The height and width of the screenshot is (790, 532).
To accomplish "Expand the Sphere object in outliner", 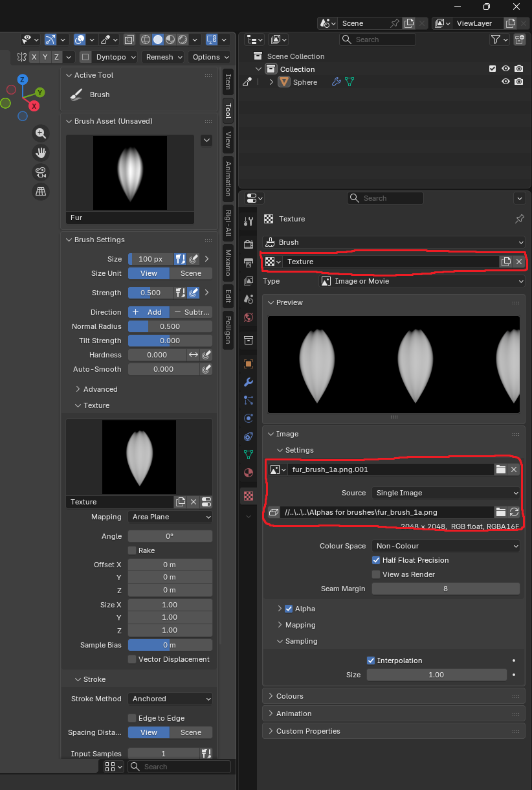I will pyautogui.click(x=272, y=82).
